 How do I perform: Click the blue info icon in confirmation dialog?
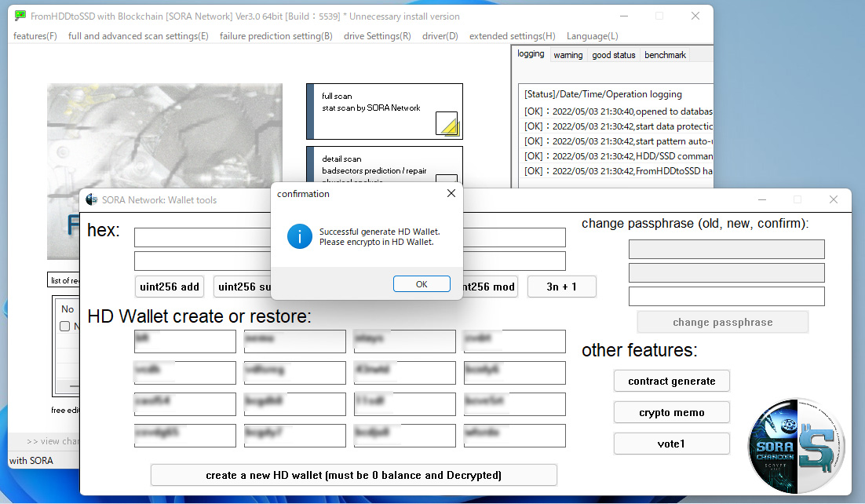(x=300, y=236)
